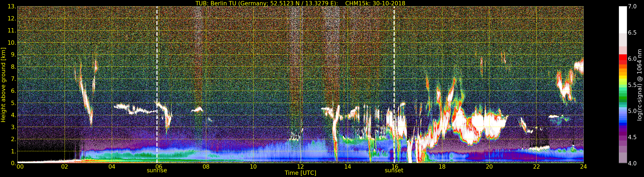Click the '7.' height axis tick label

click(x=13, y=79)
